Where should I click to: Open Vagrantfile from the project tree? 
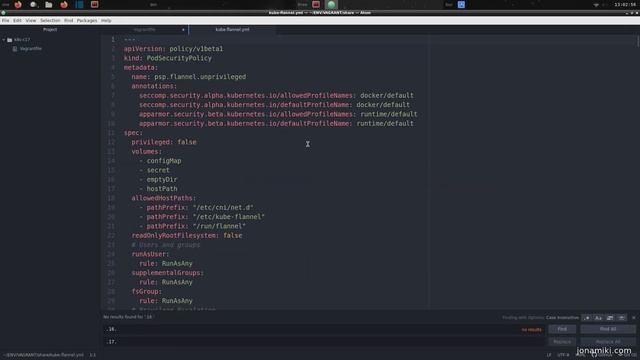click(x=31, y=49)
